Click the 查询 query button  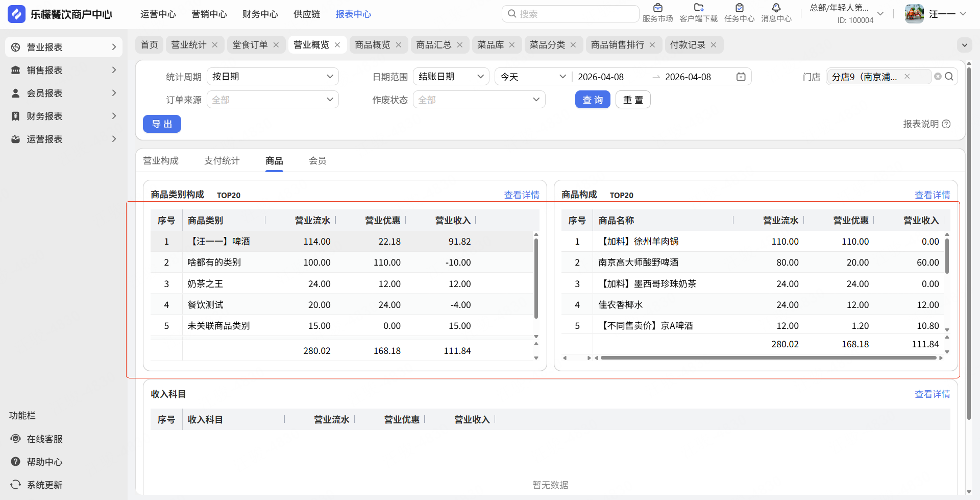(592, 100)
